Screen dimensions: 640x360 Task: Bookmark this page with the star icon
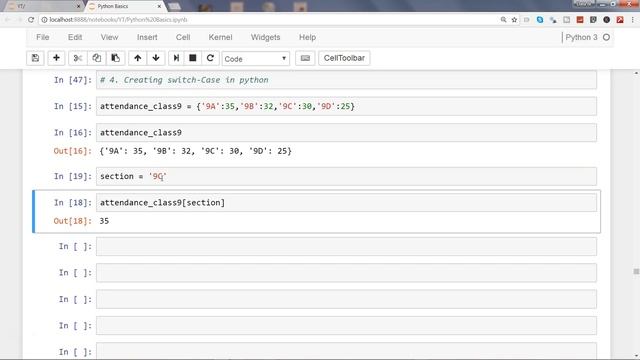tap(514, 20)
